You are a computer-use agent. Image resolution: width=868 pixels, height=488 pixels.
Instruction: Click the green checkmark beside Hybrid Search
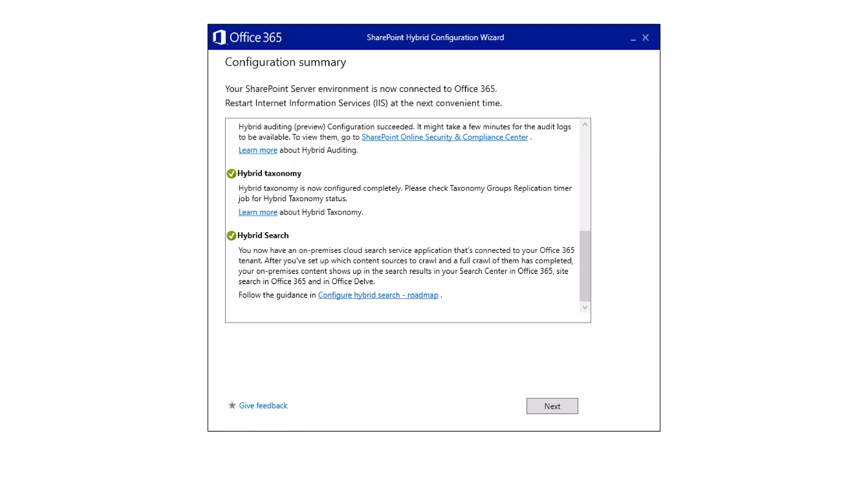231,236
